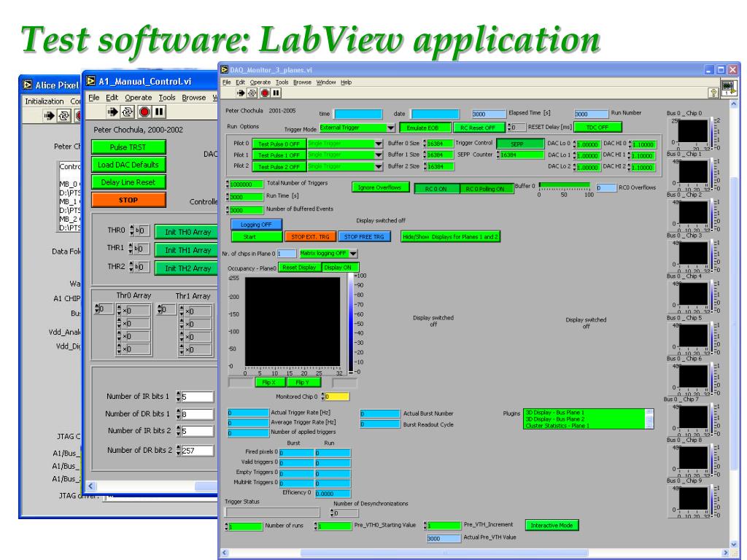
Task: Click the red Abort button in A1_Manual_Control toolbar
Action: click(x=144, y=112)
